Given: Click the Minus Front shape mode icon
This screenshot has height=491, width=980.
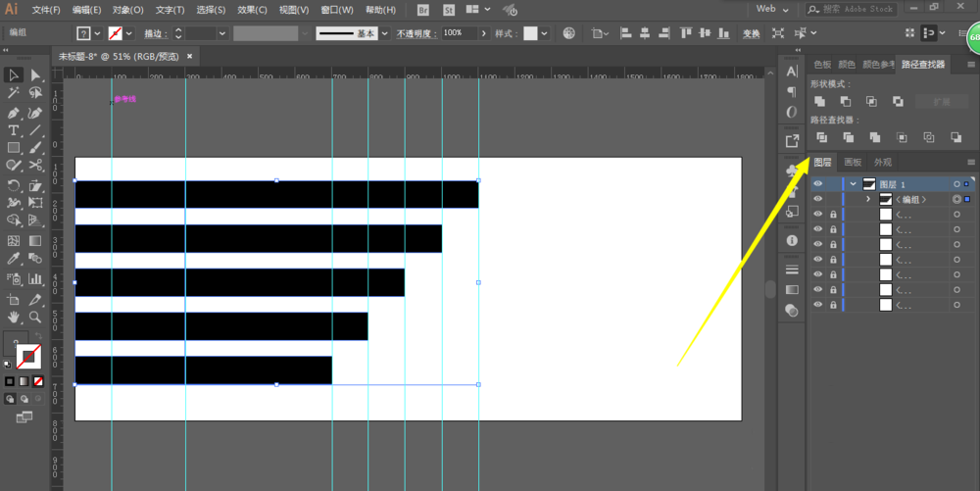Looking at the screenshot, I should (846, 101).
